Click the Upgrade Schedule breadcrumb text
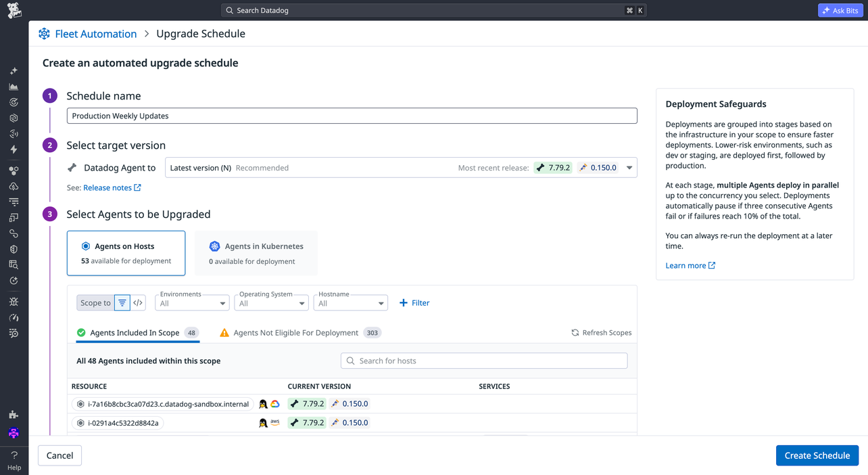This screenshot has width=868, height=475. pos(201,34)
